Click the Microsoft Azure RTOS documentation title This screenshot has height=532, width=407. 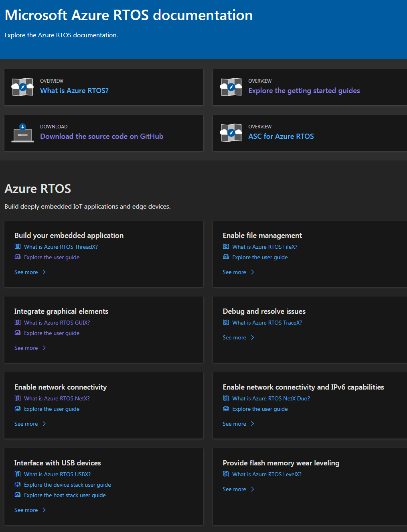point(129,15)
